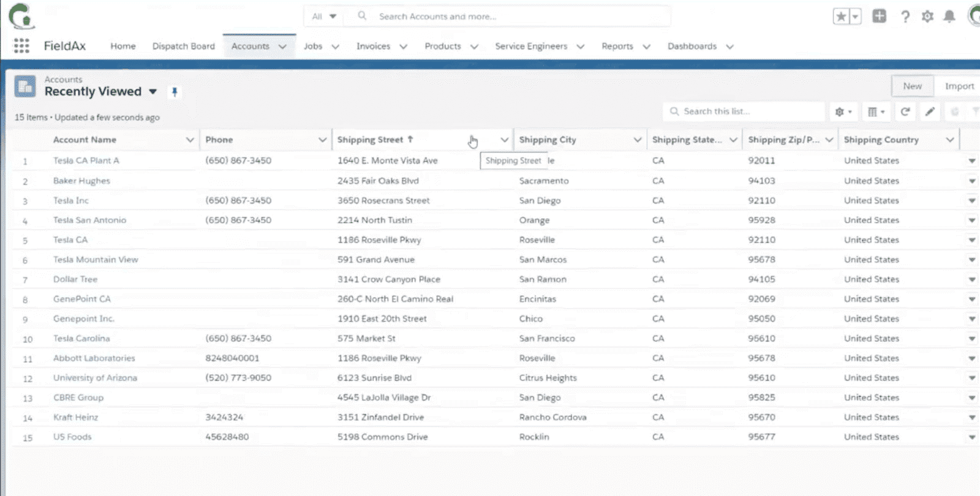The image size is (980, 496).
Task: Open the Setup gear icon in header
Action: click(x=927, y=17)
